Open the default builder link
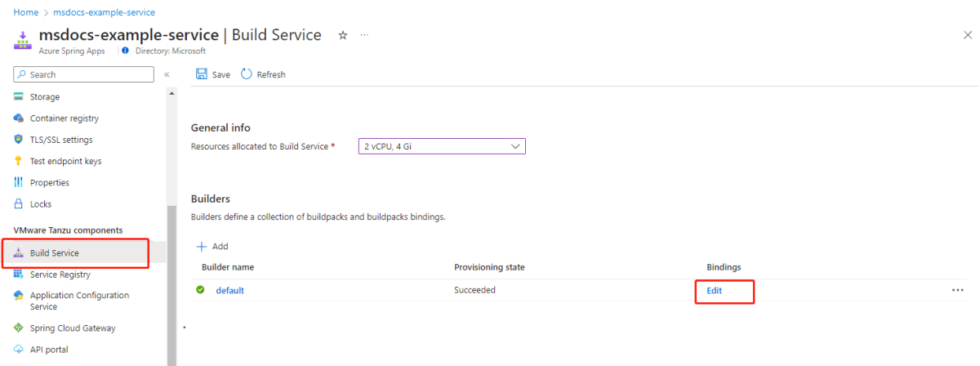 coord(229,290)
